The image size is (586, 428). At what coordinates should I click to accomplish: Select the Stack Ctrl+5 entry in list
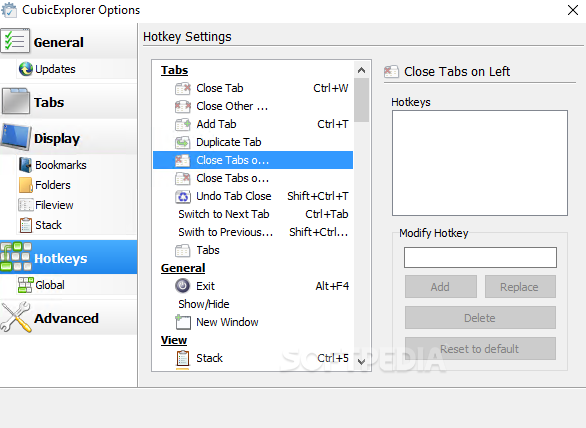253,358
